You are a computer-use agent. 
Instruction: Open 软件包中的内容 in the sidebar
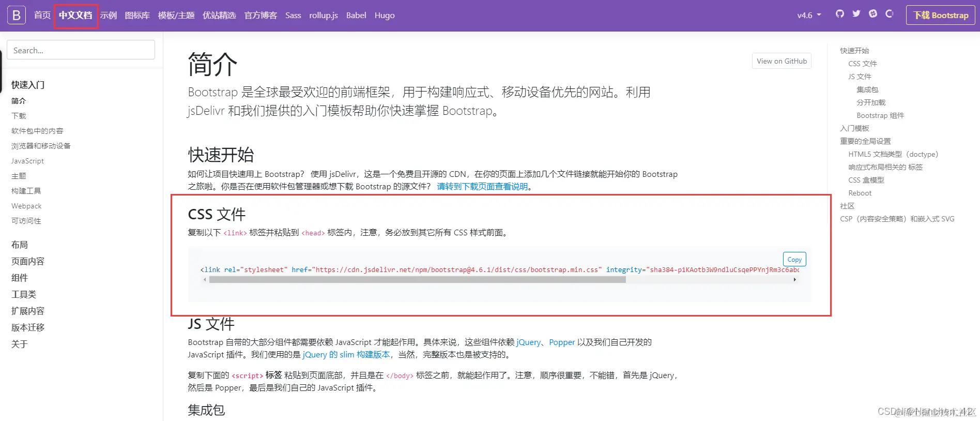[x=37, y=131]
